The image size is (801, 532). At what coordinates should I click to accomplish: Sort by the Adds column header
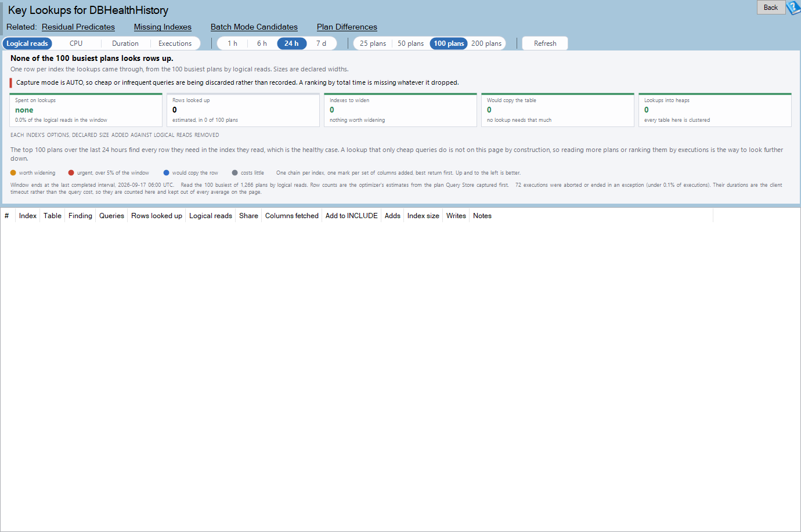pos(392,216)
